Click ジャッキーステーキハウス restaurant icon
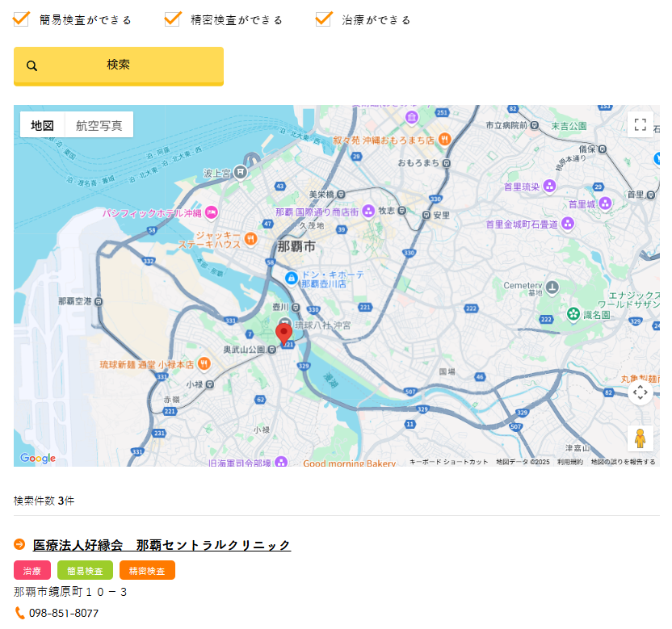 coord(250,239)
